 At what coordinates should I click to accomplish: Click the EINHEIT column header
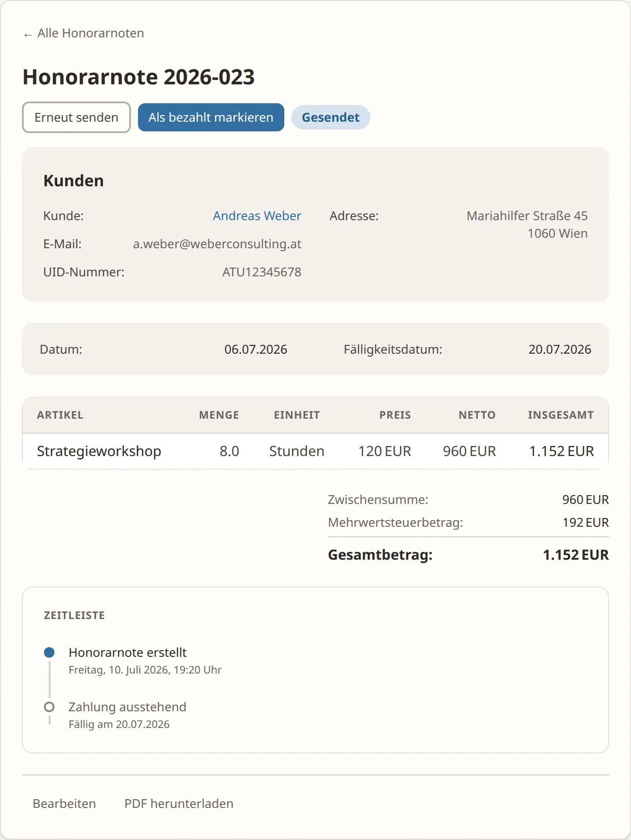[x=297, y=415]
